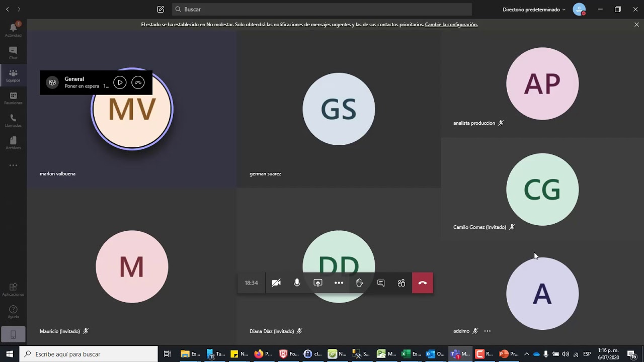644x362 pixels.
Task: Click the german suarez name label
Action: (x=265, y=174)
